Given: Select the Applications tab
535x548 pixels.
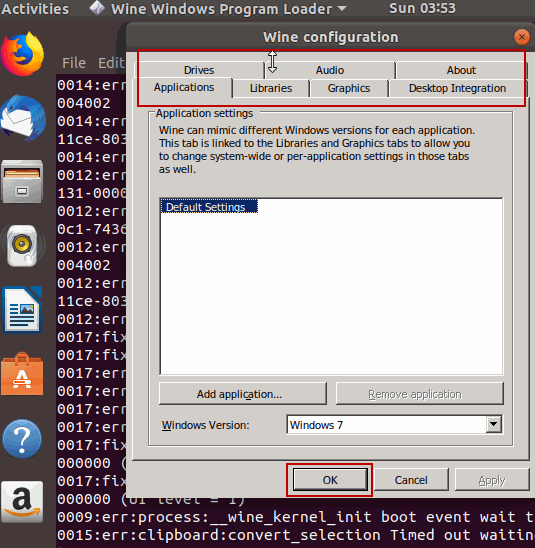Looking at the screenshot, I should tap(184, 87).
